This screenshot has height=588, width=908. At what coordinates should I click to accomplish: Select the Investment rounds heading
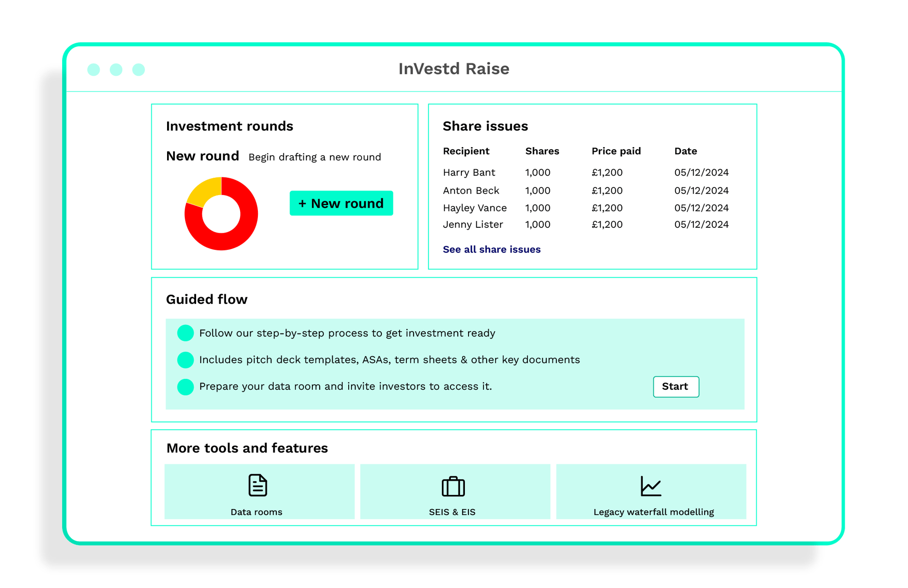[229, 126]
